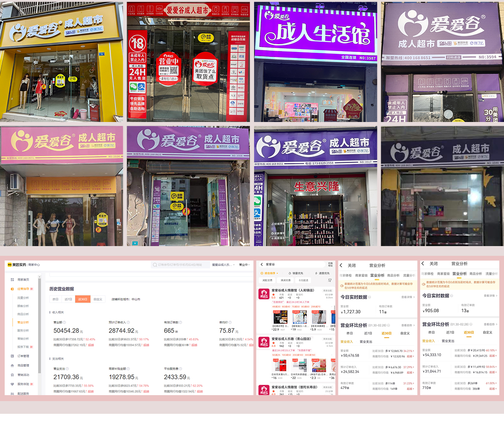
Task: Click the info icon beside 平台服务费
Action: click(181, 369)
